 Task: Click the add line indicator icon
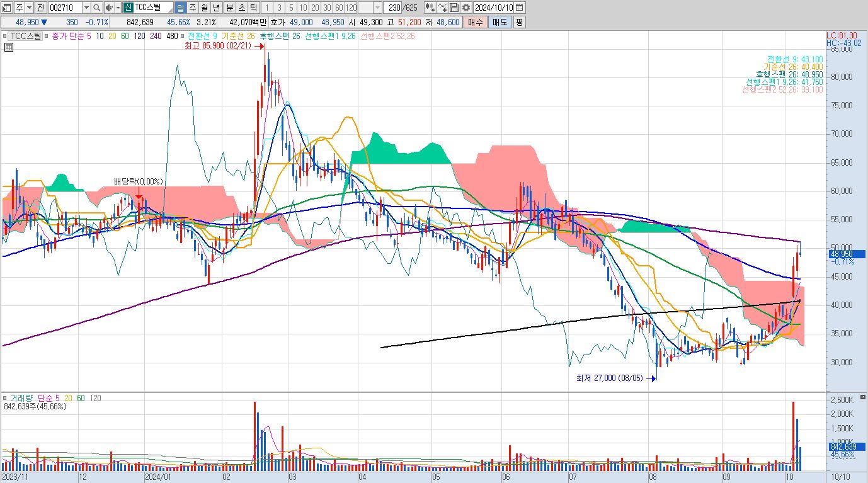click(442, 8)
